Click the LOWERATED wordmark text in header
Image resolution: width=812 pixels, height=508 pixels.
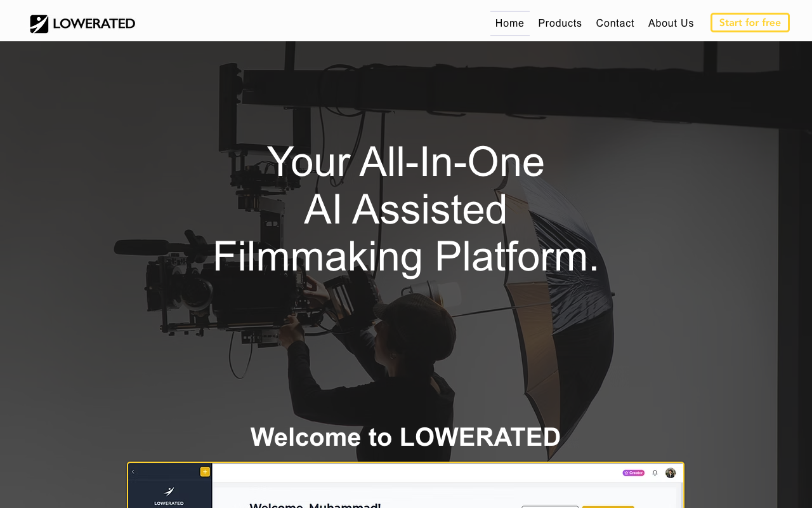pyautogui.click(x=94, y=24)
